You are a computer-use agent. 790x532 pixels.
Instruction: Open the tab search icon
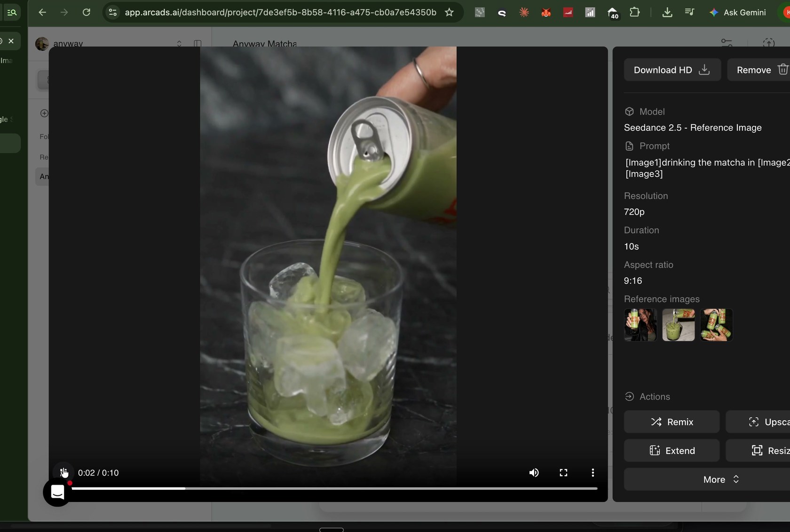12,12
